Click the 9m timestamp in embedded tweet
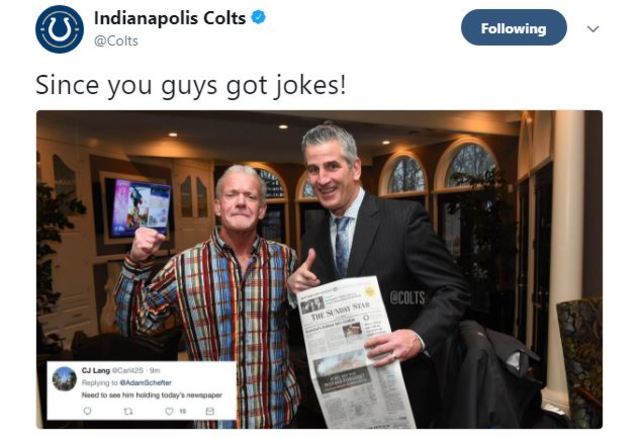The image size is (640, 438). pyautogui.click(x=155, y=370)
